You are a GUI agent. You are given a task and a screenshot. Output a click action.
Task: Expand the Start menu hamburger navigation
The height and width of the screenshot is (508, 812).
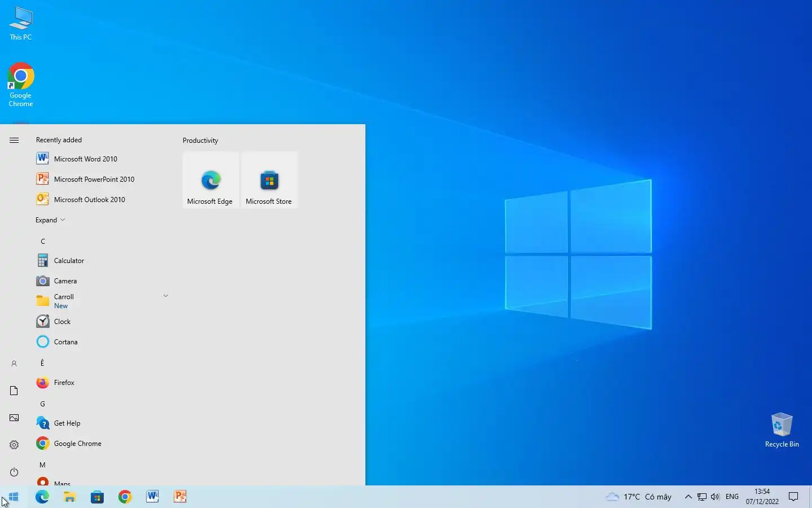pyautogui.click(x=14, y=140)
